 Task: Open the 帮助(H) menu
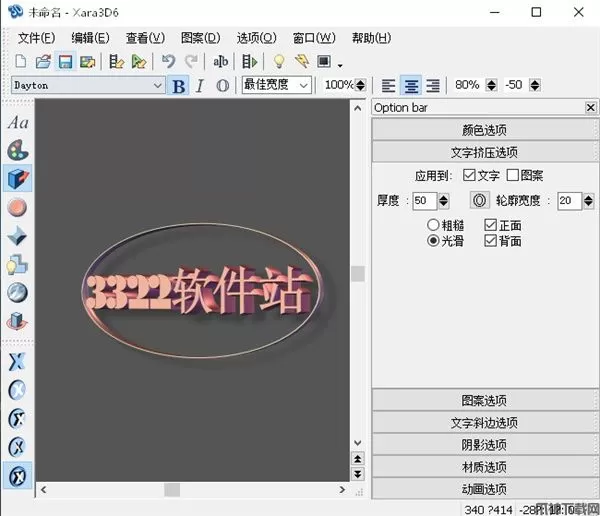[370, 38]
